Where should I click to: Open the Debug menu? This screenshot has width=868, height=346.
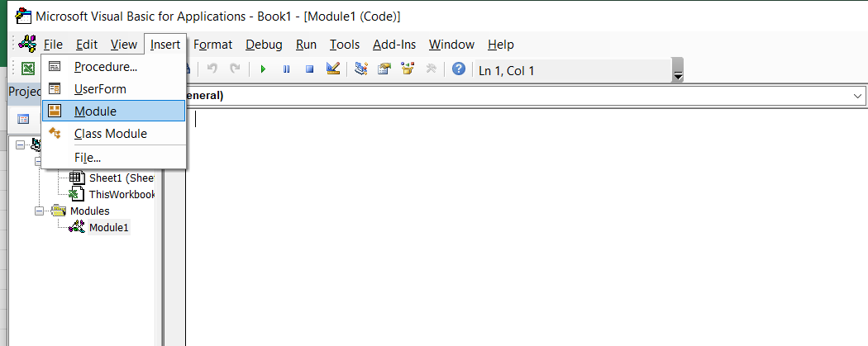[x=264, y=45]
